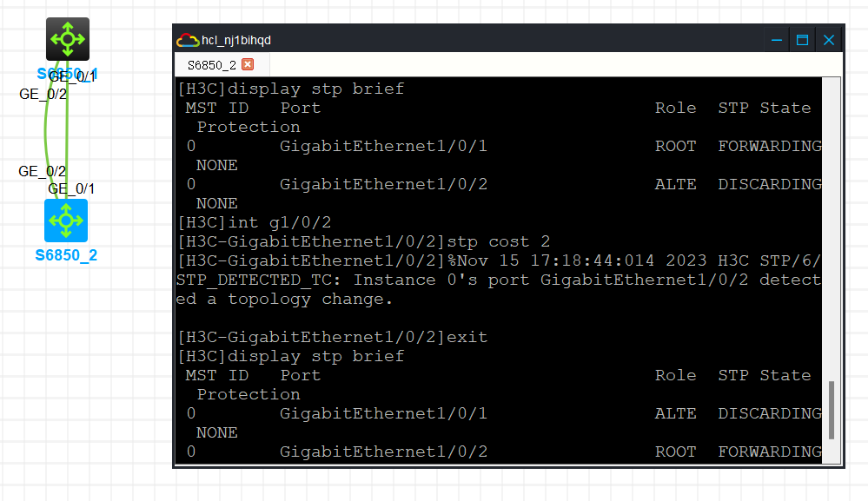Click the HCL cloud logo in title bar
This screenshot has height=501, width=868.
tap(187, 40)
